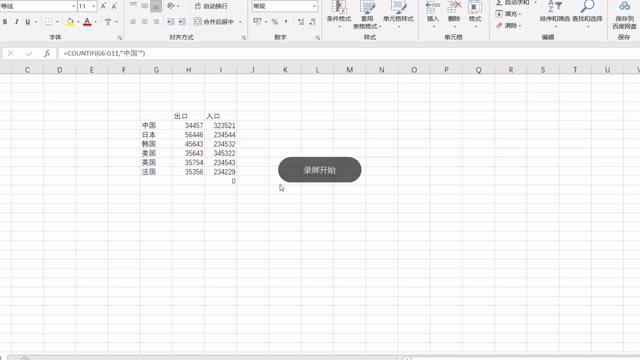Click decrease indent icon
Screen dimensions: 640x360
[x=171, y=22]
